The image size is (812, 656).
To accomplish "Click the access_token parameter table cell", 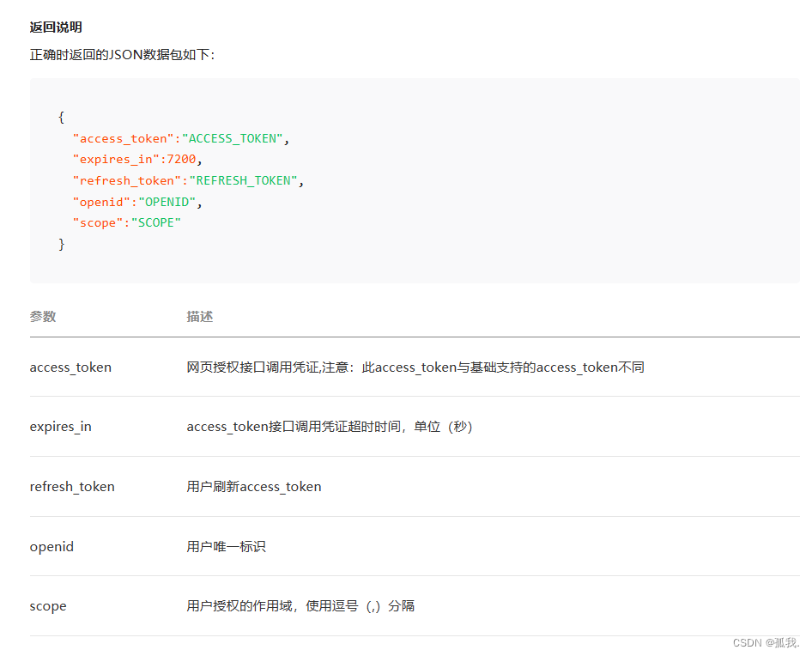I will coord(70,367).
